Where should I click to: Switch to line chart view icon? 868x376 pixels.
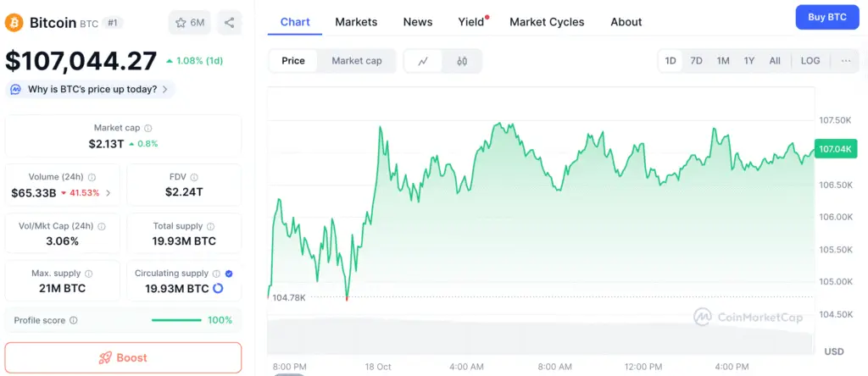pos(424,61)
